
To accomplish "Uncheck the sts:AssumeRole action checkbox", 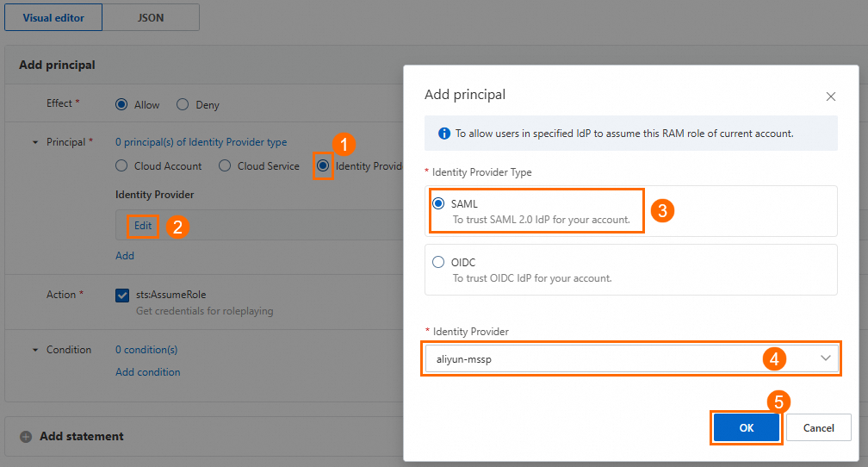I will point(122,295).
